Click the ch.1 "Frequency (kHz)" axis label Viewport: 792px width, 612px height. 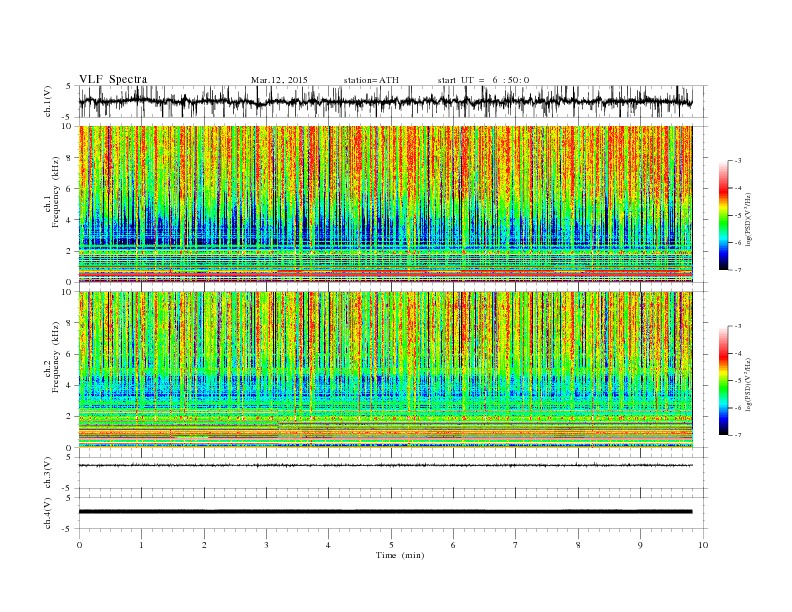tap(56, 192)
